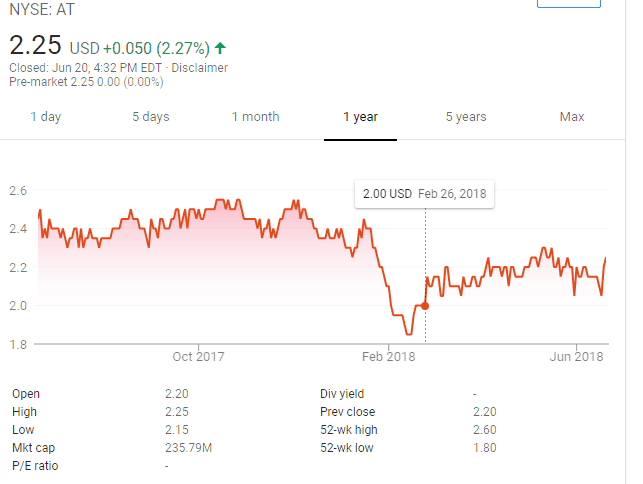This screenshot has width=643, height=484.
Task: Open the Disclaimer link
Action: 199,68
